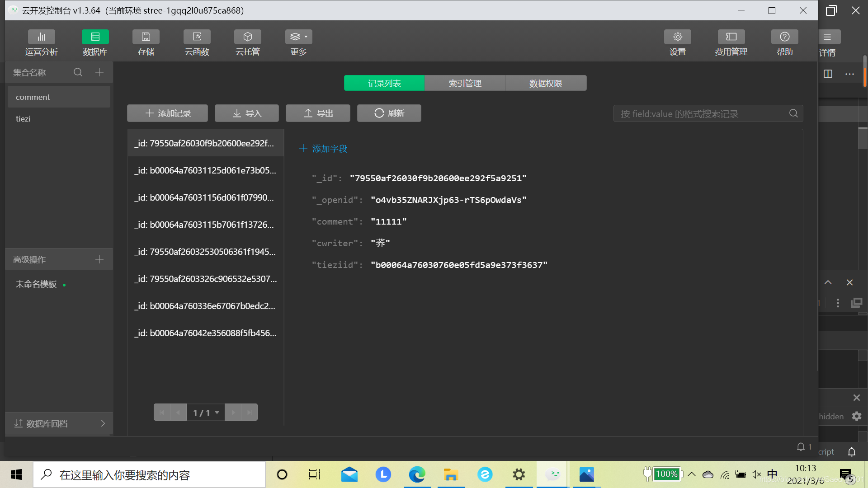This screenshot has width=868, height=488.
Task: Click the 添加字段 link
Action: coord(324,149)
